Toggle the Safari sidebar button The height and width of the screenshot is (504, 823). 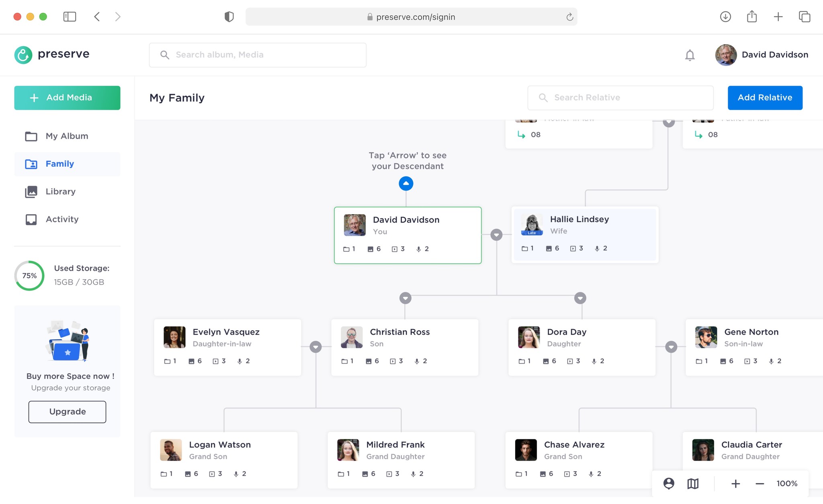pyautogui.click(x=70, y=17)
